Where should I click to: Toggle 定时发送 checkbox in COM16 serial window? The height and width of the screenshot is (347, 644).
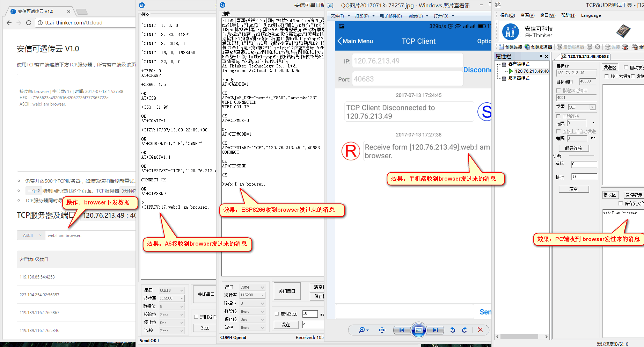point(196,317)
